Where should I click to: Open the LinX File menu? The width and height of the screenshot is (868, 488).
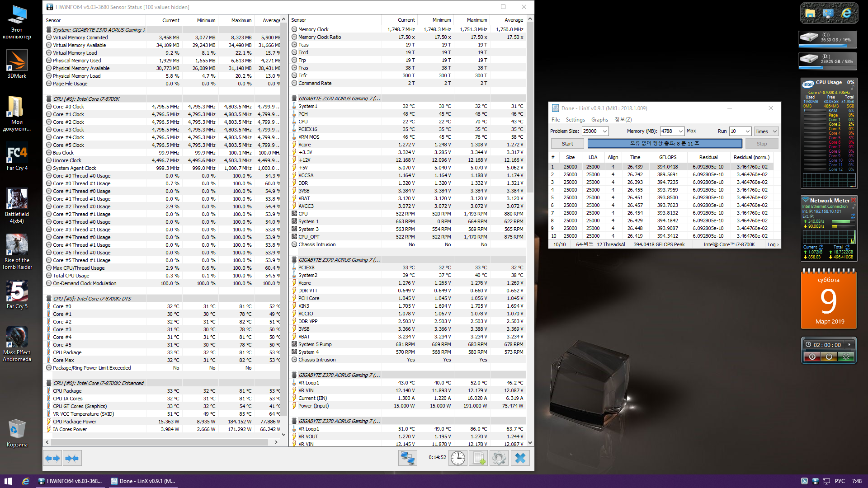click(556, 120)
